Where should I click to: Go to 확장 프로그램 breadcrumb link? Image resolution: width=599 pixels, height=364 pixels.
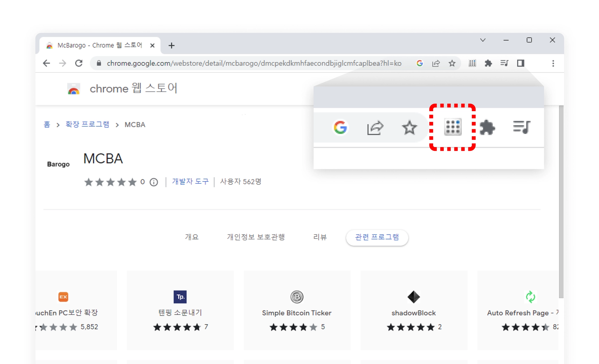click(87, 125)
